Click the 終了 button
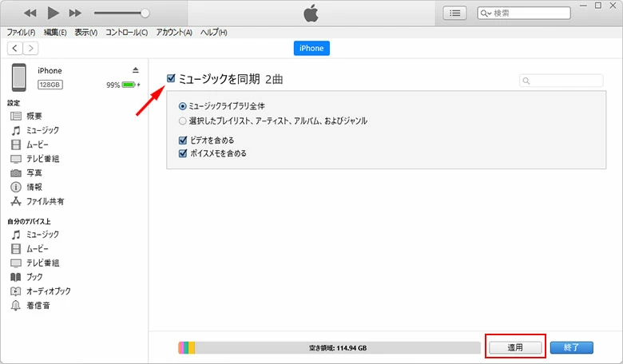 (571, 347)
